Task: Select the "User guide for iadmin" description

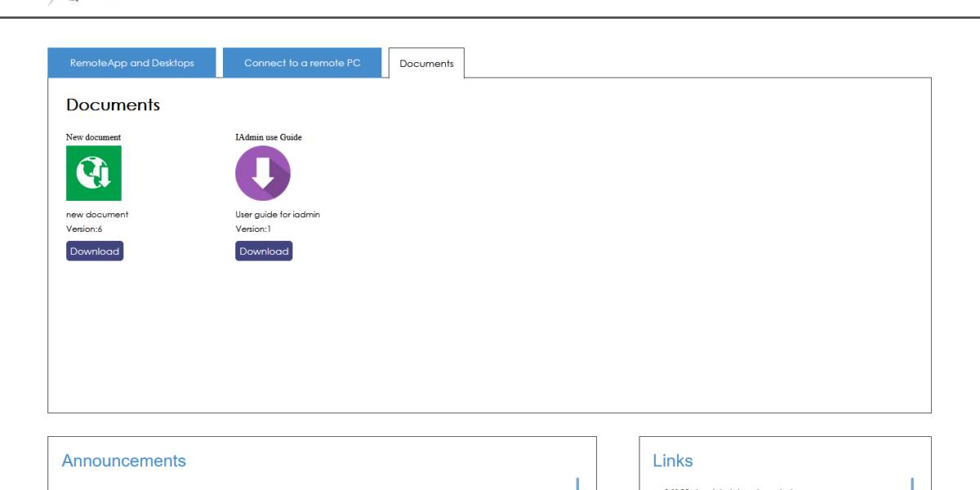Action: coord(278,215)
